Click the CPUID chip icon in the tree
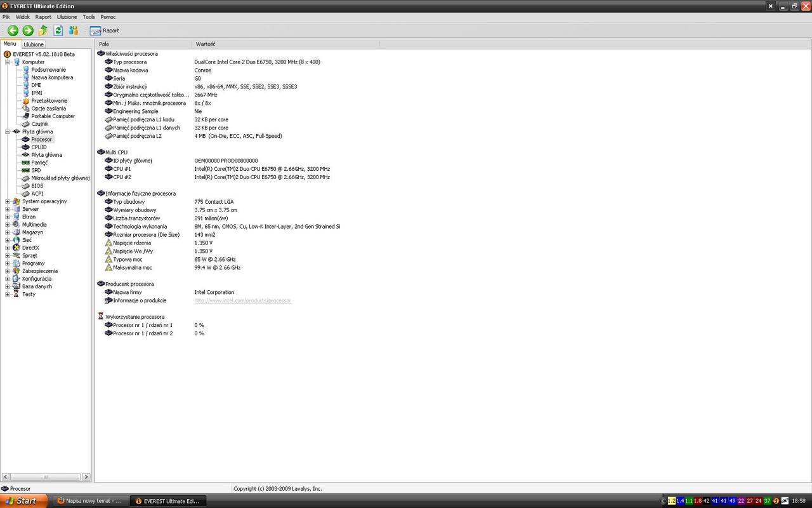 click(x=25, y=147)
